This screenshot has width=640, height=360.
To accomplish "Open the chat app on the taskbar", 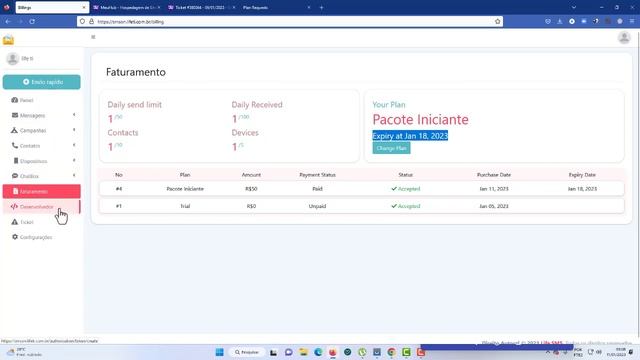I will [x=289, y=352].
